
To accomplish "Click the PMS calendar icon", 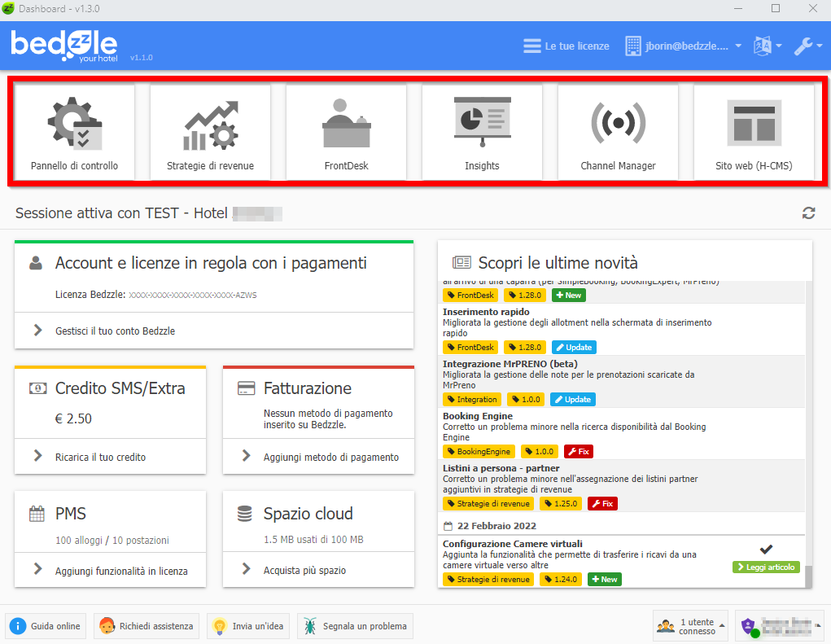I will pos(37,514).
